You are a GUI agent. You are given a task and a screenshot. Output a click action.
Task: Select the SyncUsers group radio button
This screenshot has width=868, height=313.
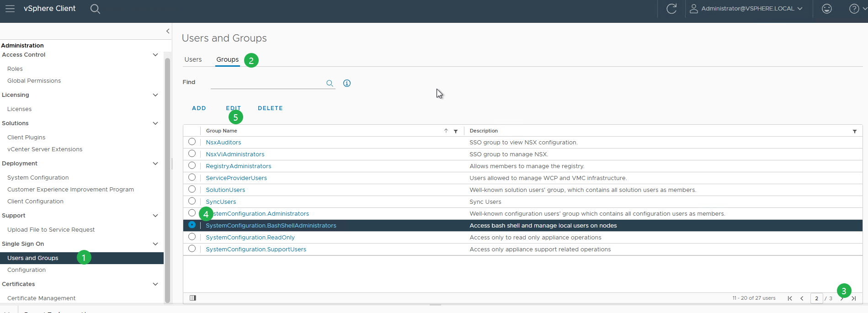pos(192,201)
